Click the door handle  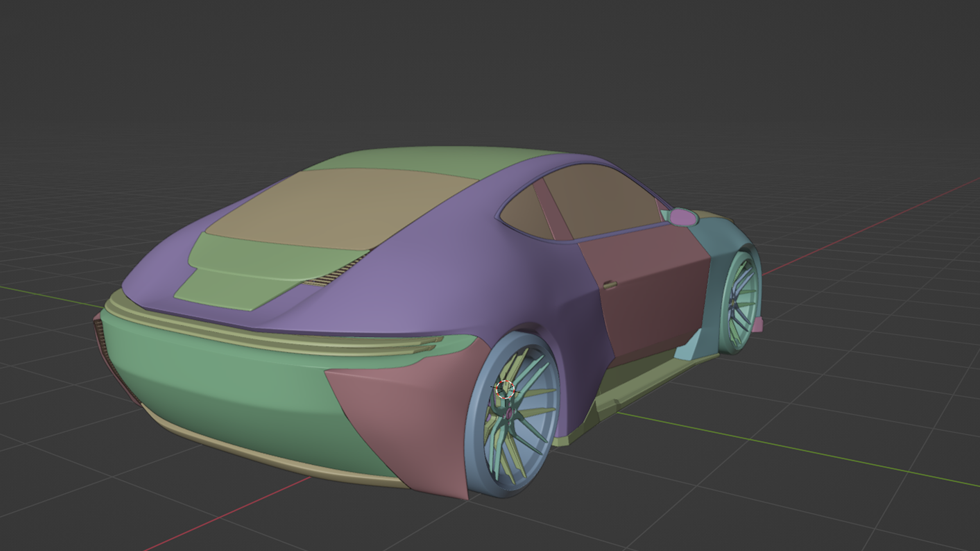[x=609, y=285]
